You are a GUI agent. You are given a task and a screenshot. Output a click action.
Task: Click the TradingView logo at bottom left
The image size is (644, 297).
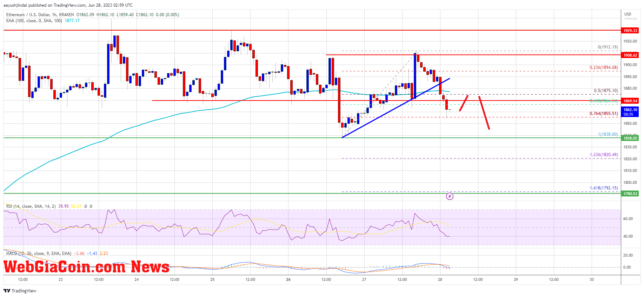click(x=20, y=291)
